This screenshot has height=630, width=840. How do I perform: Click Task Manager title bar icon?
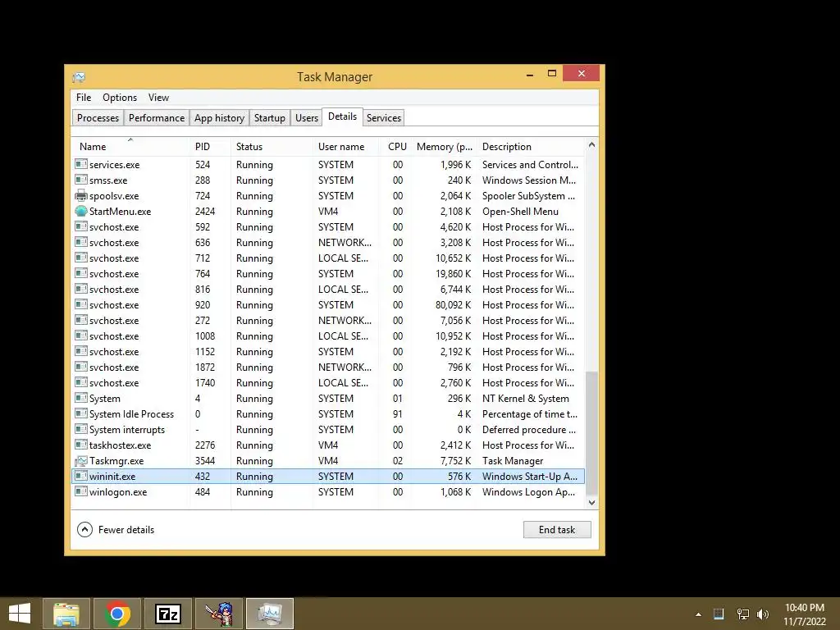79,77
